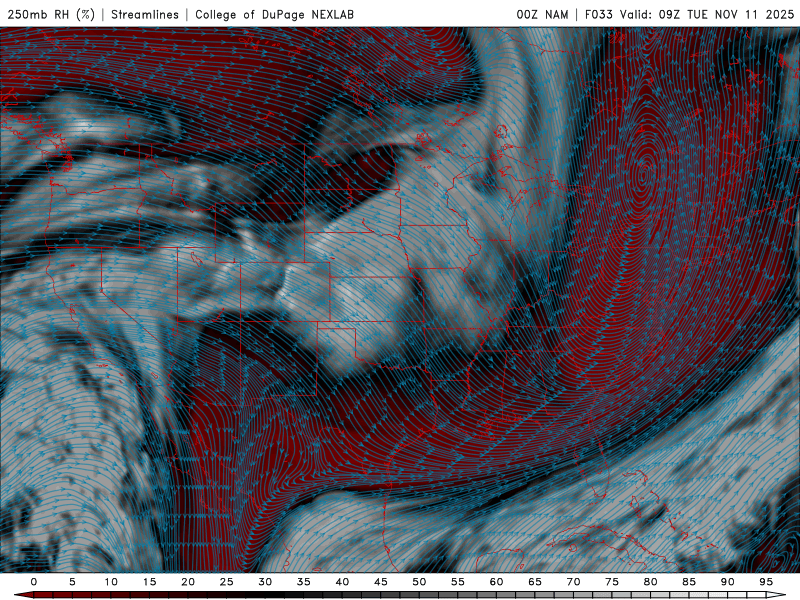Click the color scale label "85"
The image size is (800, 600).
(x=689, y=582)
